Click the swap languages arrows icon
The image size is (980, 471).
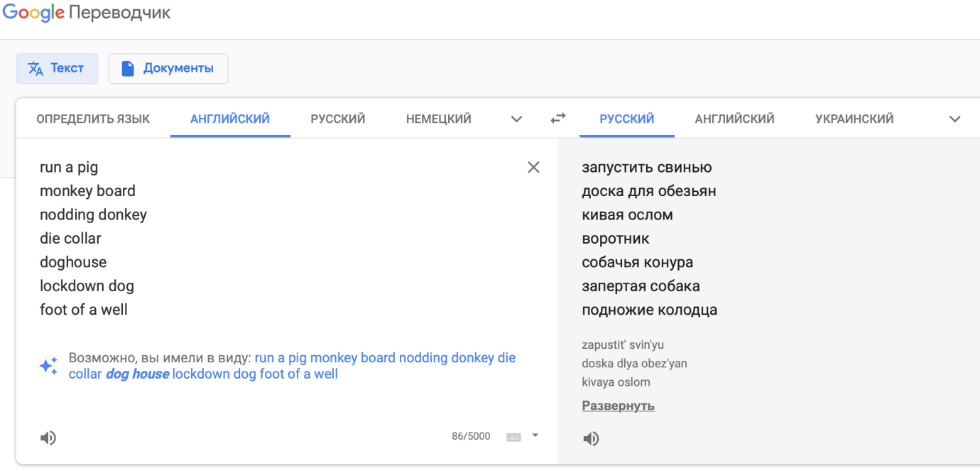[559, 119]
